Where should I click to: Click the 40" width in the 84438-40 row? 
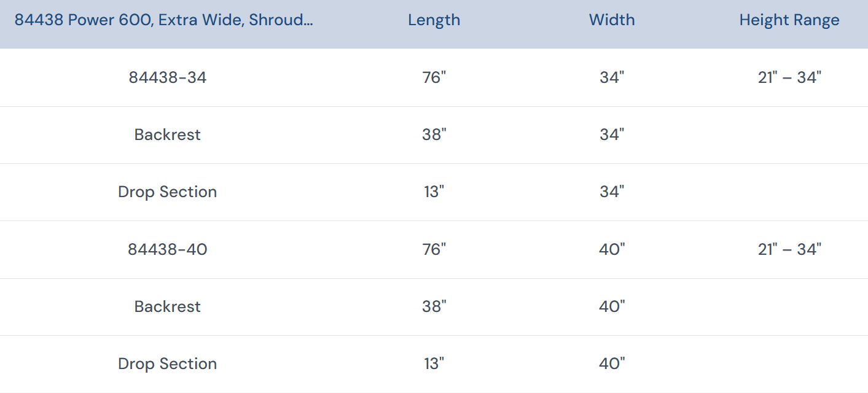(612, 249)
